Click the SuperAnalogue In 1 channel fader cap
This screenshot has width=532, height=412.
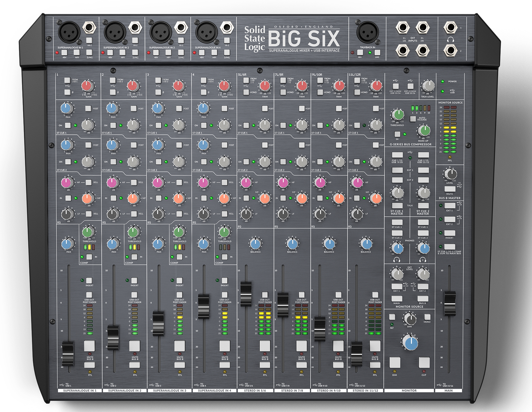pos(68,353)
